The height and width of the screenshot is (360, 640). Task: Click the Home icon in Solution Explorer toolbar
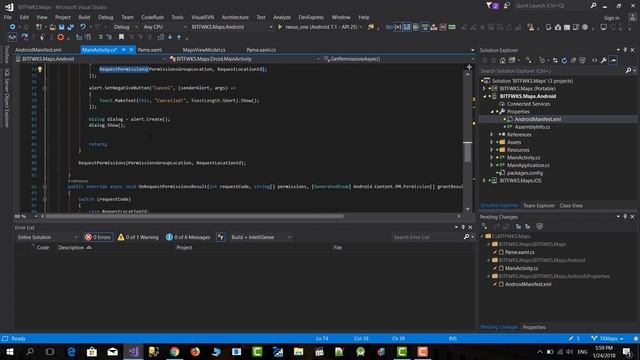502,60
